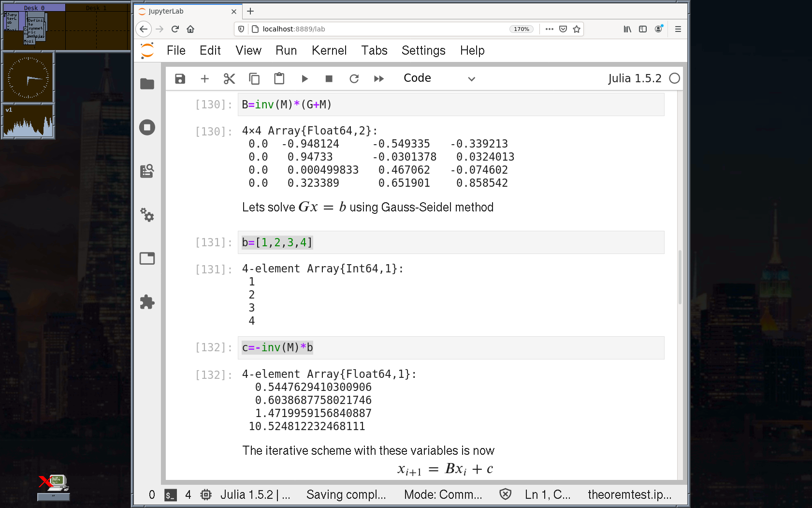Open the Extension Manager puzzle icon
Image resolution: width=812 pixels, height=508 pixels.
coord(147,302)
